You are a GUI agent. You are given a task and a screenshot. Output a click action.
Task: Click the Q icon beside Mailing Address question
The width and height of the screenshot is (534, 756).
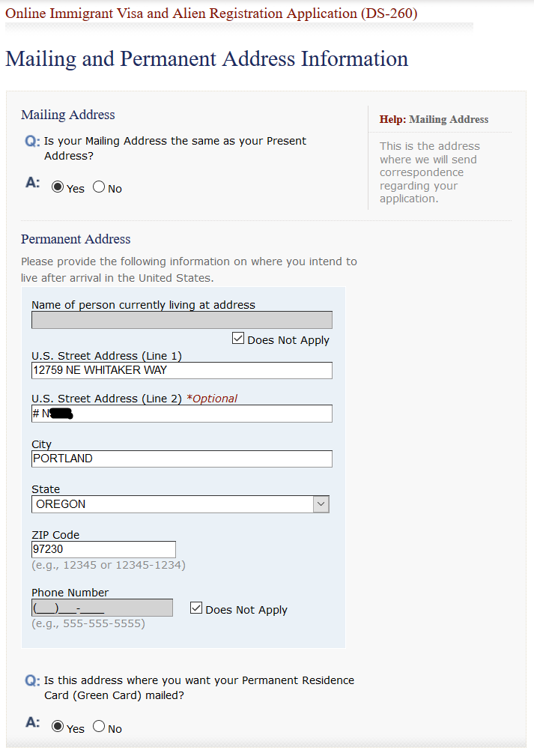pyautogui.click(x=32, y=142)
